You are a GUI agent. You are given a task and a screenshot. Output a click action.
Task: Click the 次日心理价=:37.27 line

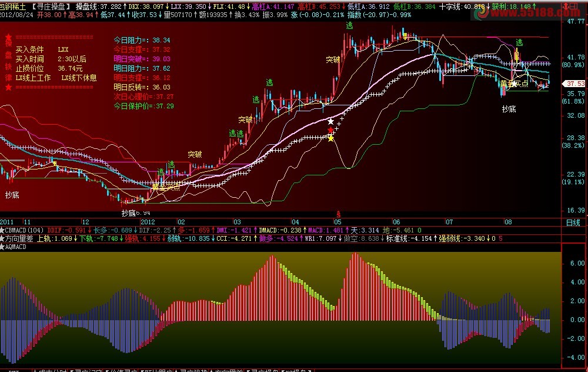[143, 97]
